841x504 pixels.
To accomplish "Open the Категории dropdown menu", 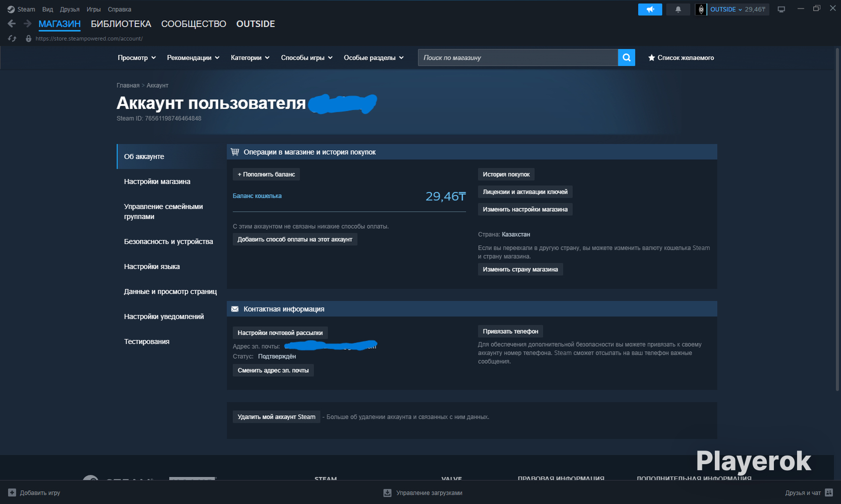I will click(250, 57).
